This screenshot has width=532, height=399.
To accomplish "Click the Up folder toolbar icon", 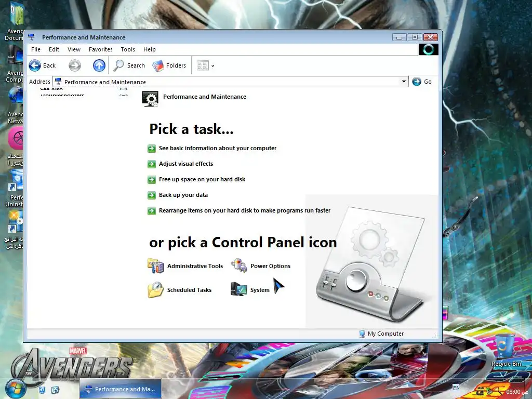I will (99, 65).
